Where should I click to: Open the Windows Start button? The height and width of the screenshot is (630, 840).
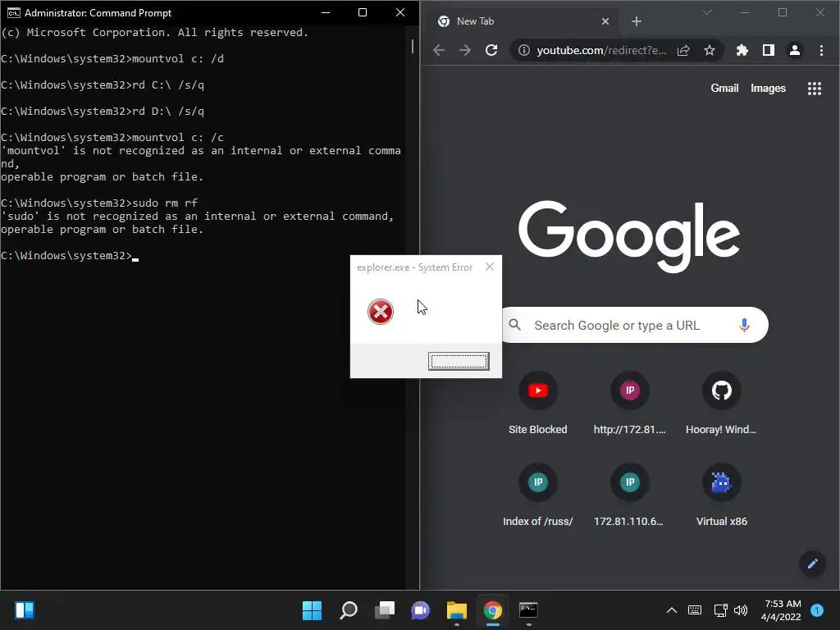point(313,609)
